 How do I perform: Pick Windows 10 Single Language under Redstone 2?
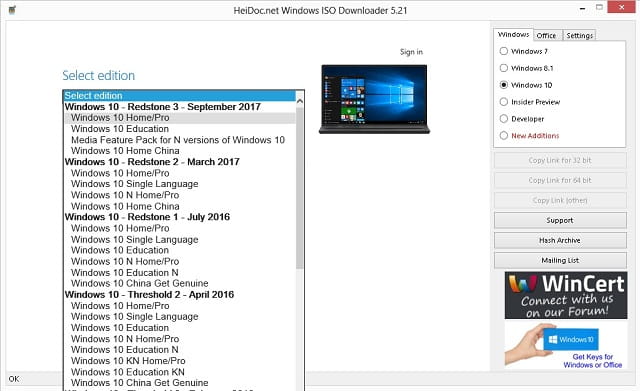[x=180, y=184]
